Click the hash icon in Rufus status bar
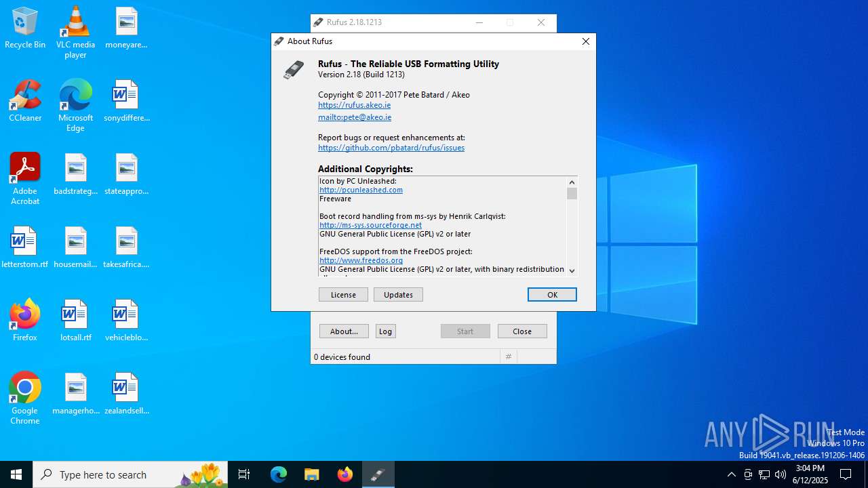 [509, 357]
